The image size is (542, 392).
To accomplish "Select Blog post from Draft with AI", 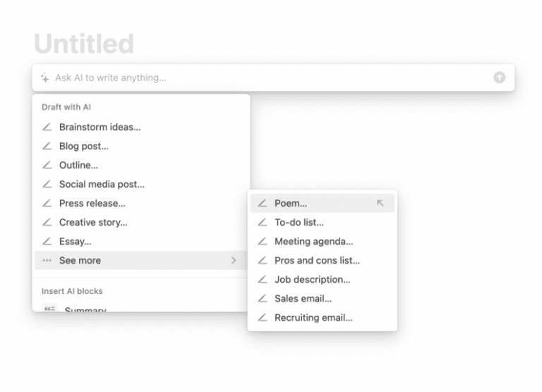I will (x=83, y=146).
